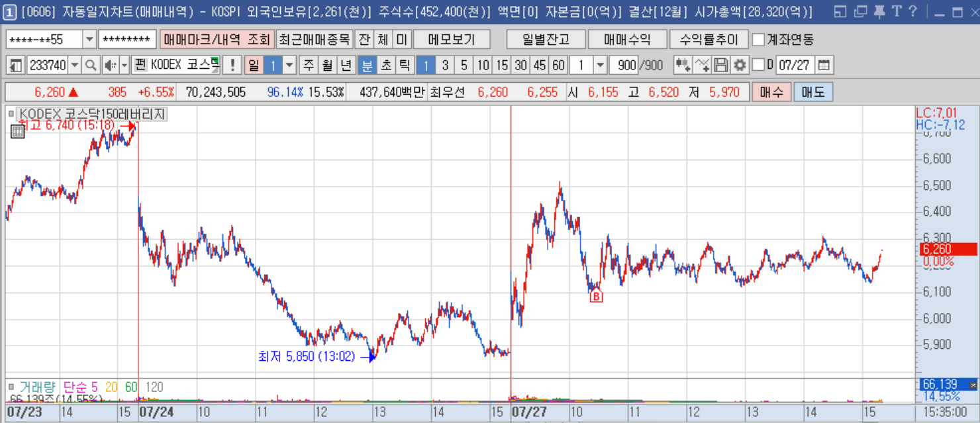This screenshot has width=980, height=423.
Task: Click the window layout icon in title bar
Action: (841, 11)
